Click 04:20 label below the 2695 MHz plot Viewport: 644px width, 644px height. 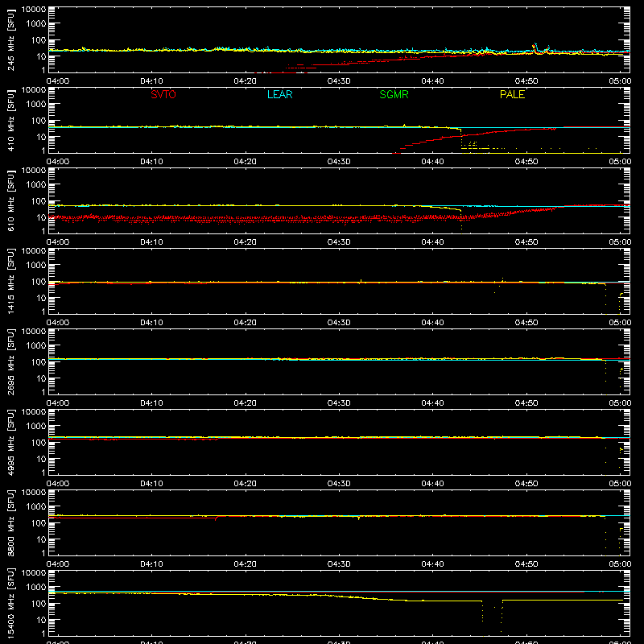click(246, 403)
